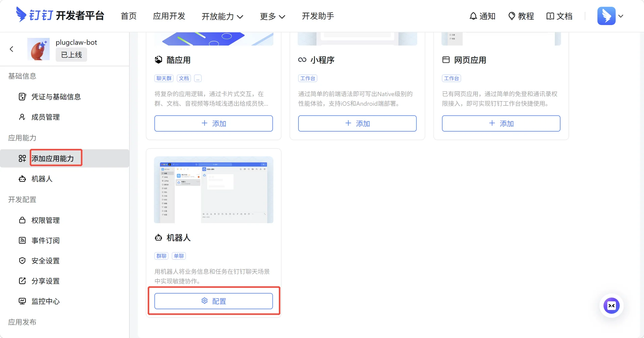Click the 监控中心 monitor icon
The height and width of the screenshot is (338, 644).
pyautogui.click(x=22, y=301)
